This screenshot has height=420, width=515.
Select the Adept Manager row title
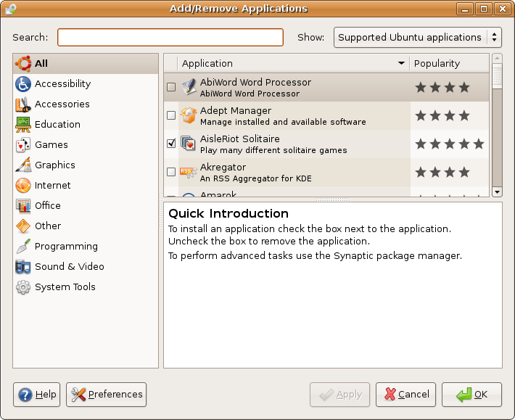click(236, 111)
